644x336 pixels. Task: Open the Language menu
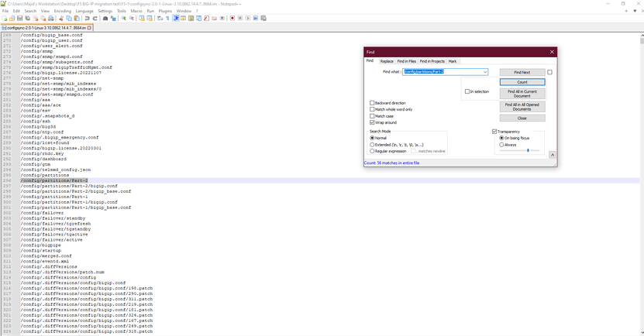point(84,11)
